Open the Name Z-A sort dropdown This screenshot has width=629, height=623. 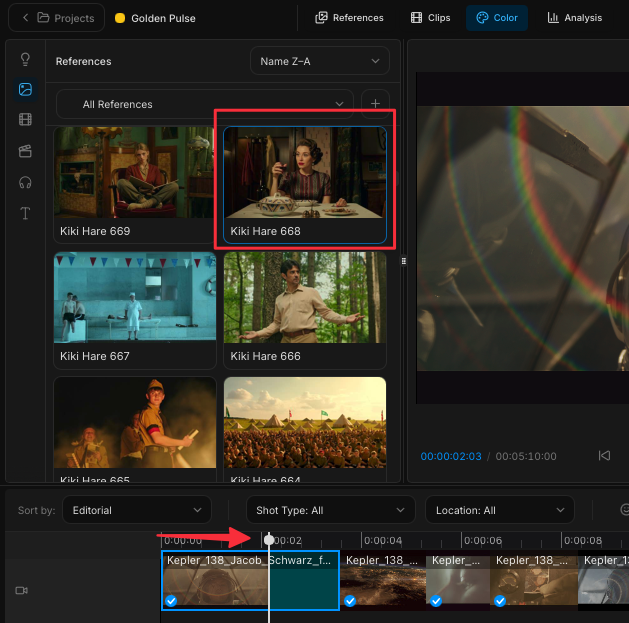pos(320,61)
